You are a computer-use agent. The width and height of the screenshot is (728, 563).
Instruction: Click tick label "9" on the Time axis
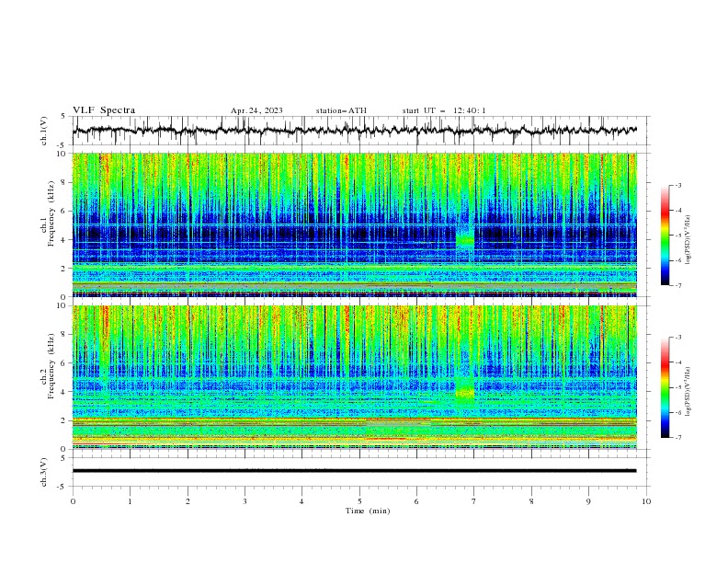click(588, 501)
